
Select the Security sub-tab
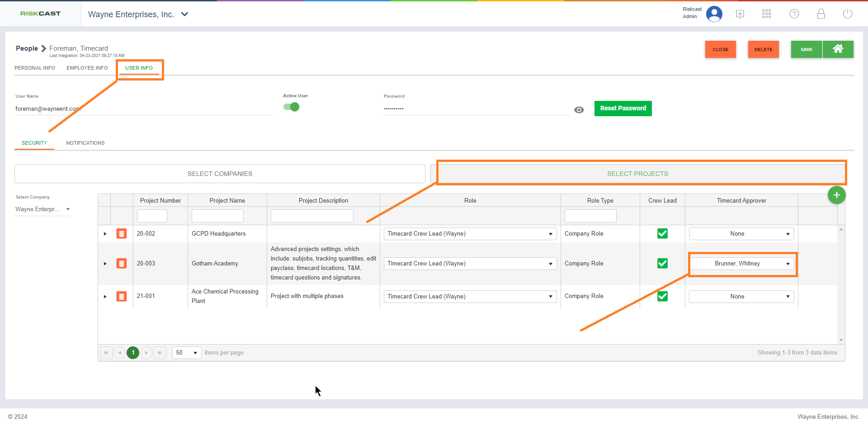point(34,143)
